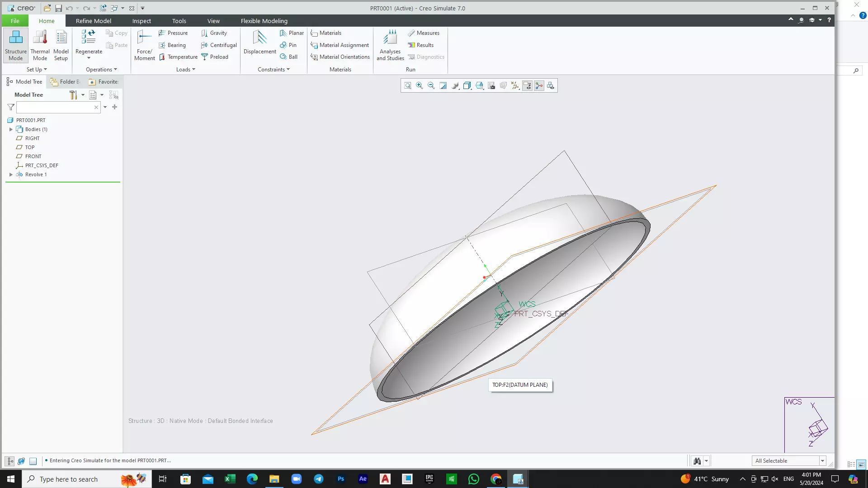The height and width of the screenshot is (488, 868).
Task: Open Material Orientations
Action: tap(340, 57)
